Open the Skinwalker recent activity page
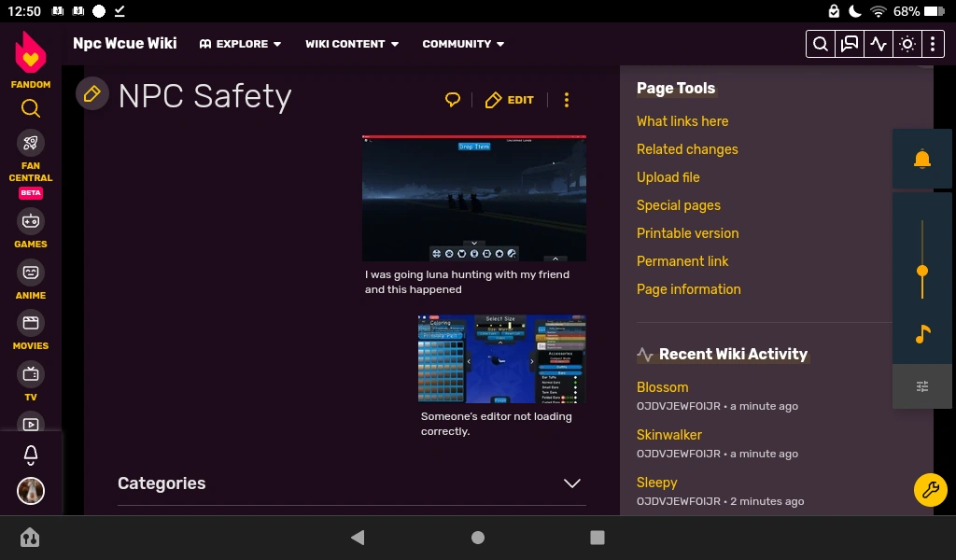Image resolution: width=956 pixels, height=560 pixels. pyautogui.click(x=668, y=435)
